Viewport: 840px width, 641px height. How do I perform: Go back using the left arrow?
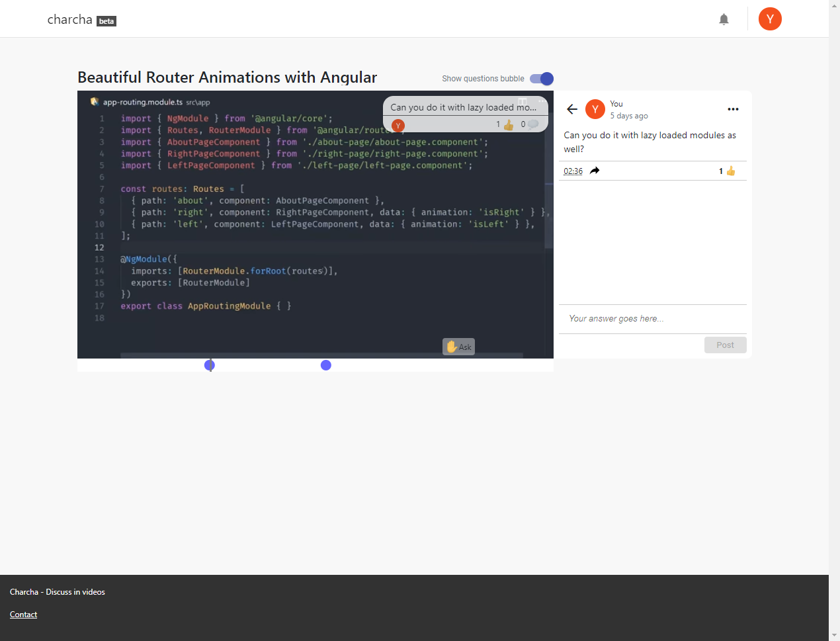click(x=572, y=109)
